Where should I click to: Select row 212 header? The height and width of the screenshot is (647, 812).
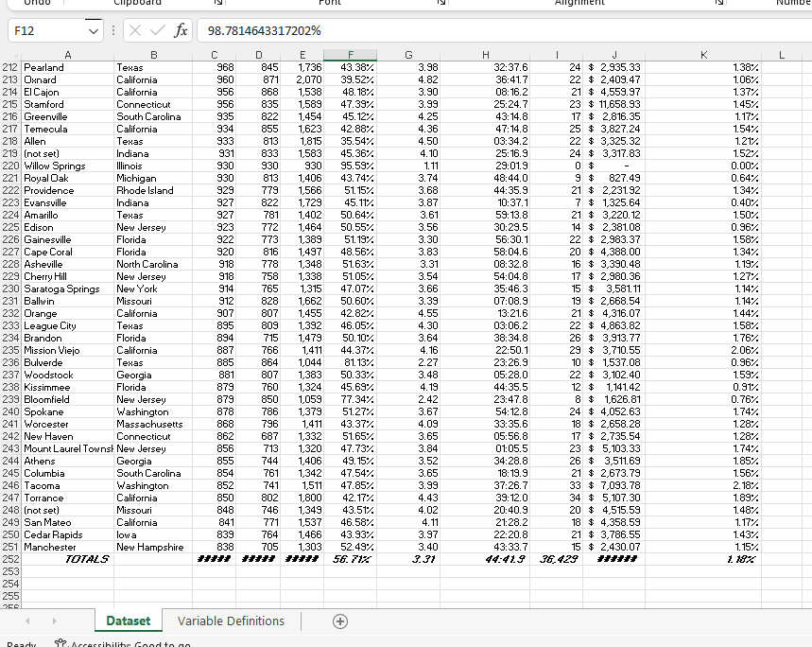10,67
